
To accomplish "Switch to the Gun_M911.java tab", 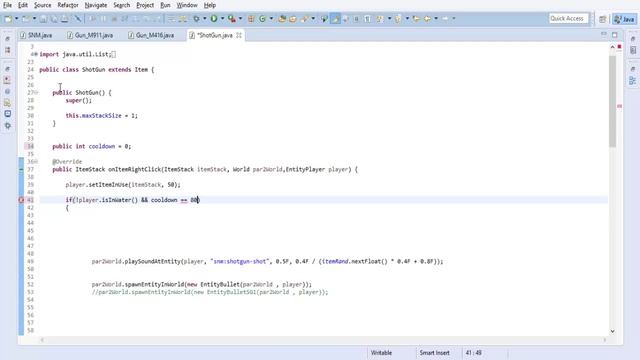I will point(90,36).
